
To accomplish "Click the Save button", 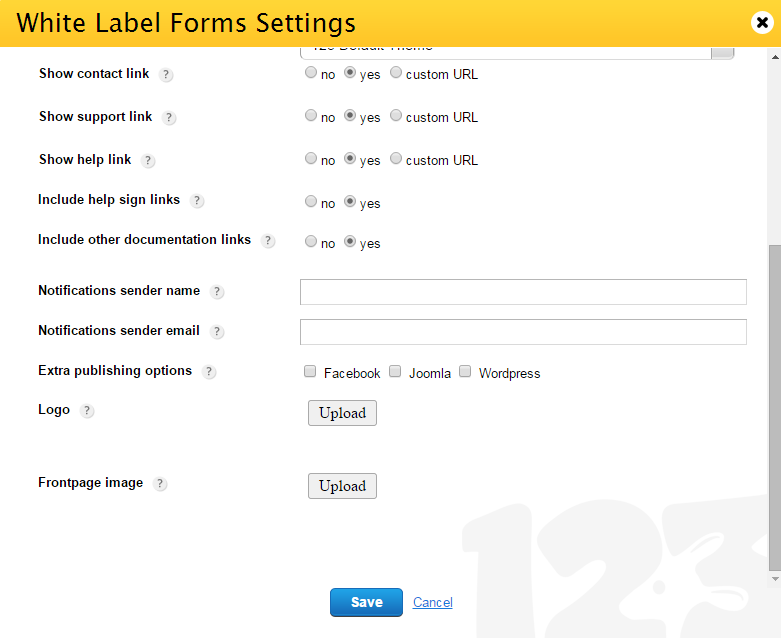I will (x=366, y=602).
